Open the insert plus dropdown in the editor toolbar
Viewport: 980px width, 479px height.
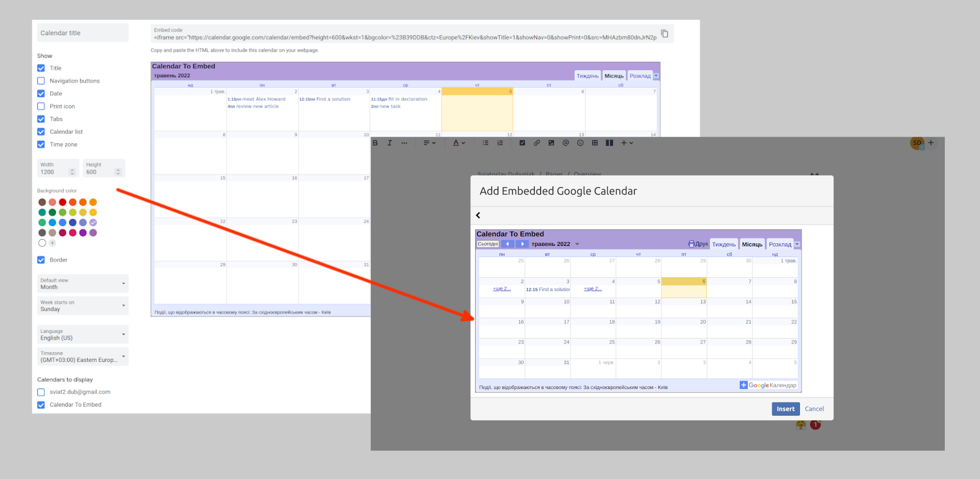point(627,143)
